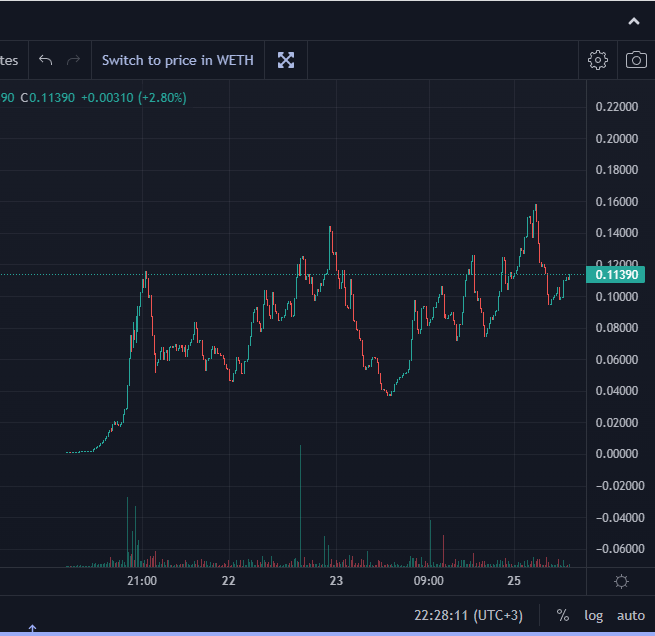655x636 pixels.
Task: Click the 0.10000 price axis label
Action: 617,297
